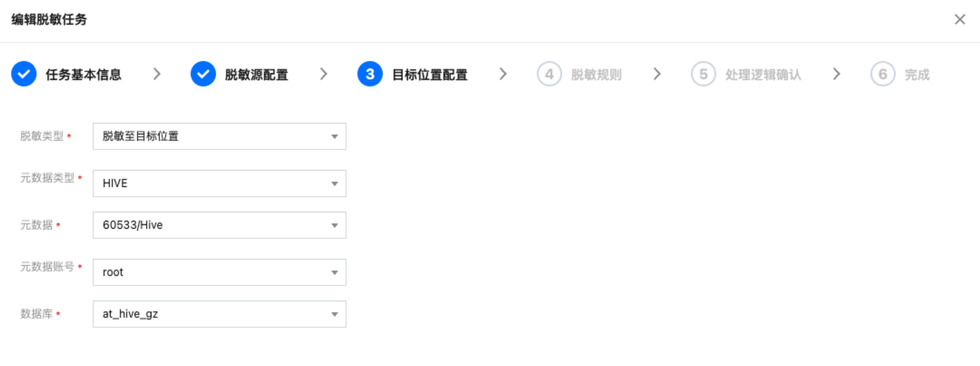The image size is (980, 366).
Task: Select the 目标位置配置 step label
Action: (x=430, y=75)
